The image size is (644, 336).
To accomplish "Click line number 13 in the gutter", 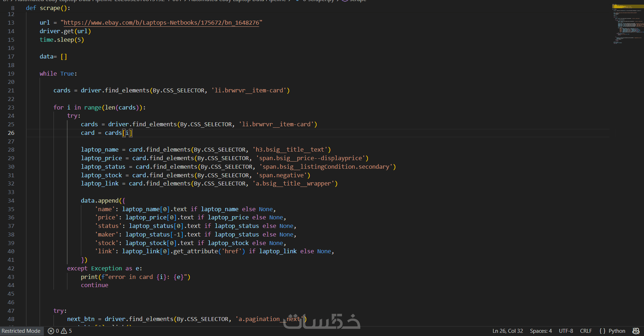I will click(x=11, y=23).
